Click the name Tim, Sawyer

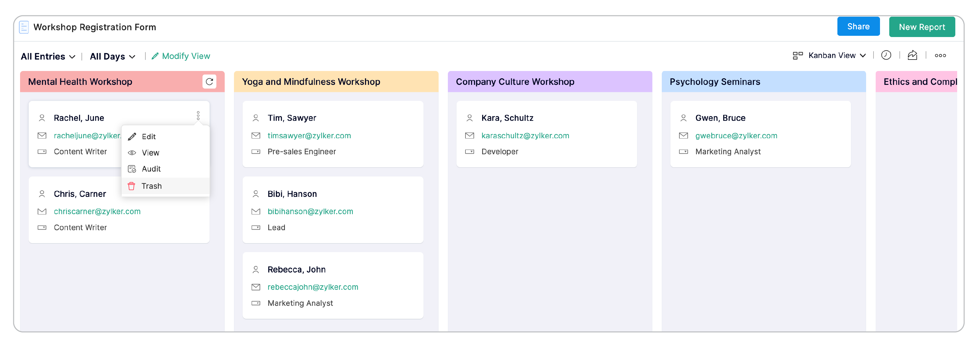pyautogui.click(x=291, y=118)
